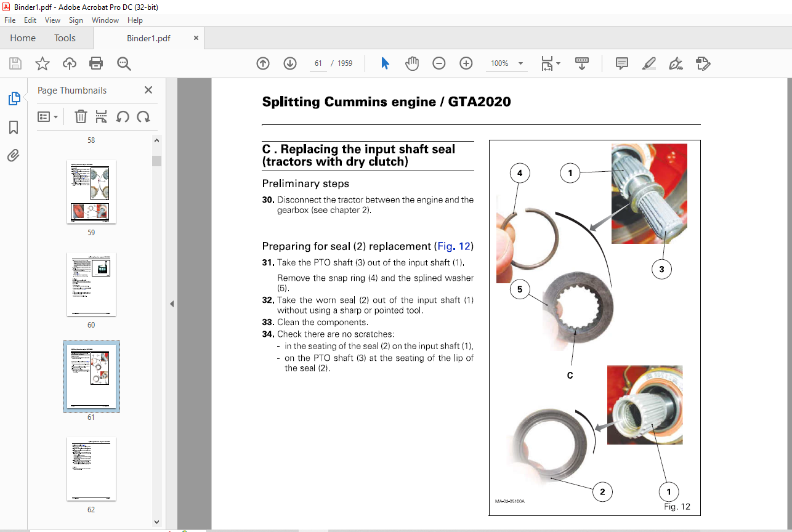
Task: Click the heading Splitting Cummins engine / GTA2020
Action: coord(386,102)
